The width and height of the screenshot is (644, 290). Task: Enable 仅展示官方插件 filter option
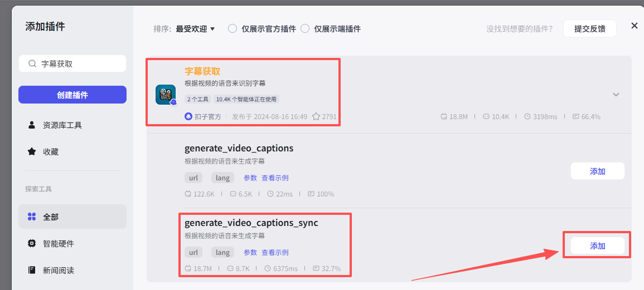click(x=233, y=29)
